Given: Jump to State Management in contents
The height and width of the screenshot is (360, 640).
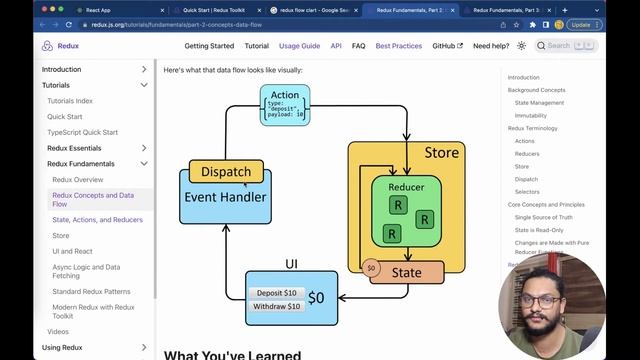Looking at the screenshot, I should click(539, 103).
